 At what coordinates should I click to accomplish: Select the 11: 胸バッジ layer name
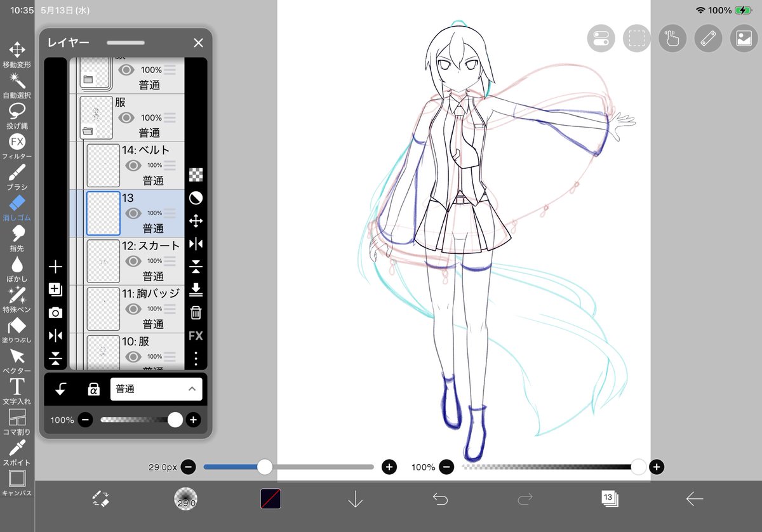(x=151, y=293)
